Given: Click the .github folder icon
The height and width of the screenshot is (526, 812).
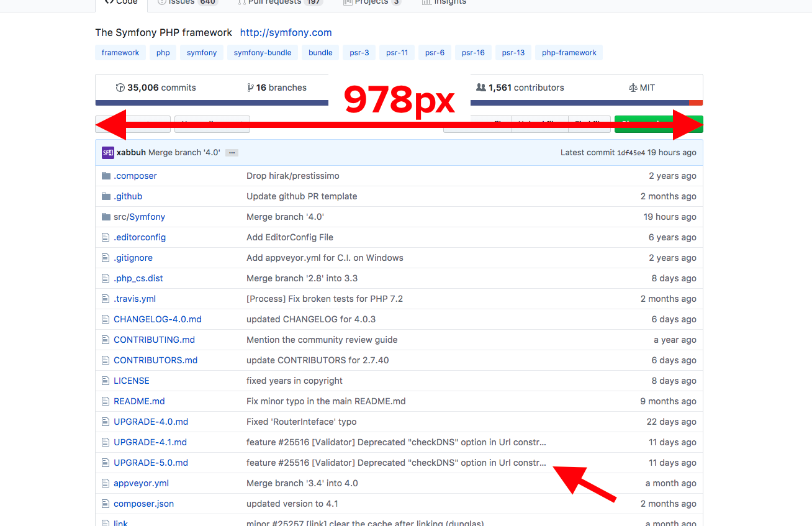Looking at the screenshot, I should 106,196.
